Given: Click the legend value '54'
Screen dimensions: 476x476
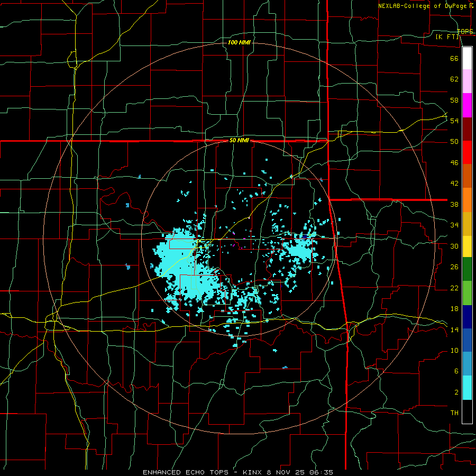Looking at the screenshot, I should [x=454, y=121].
